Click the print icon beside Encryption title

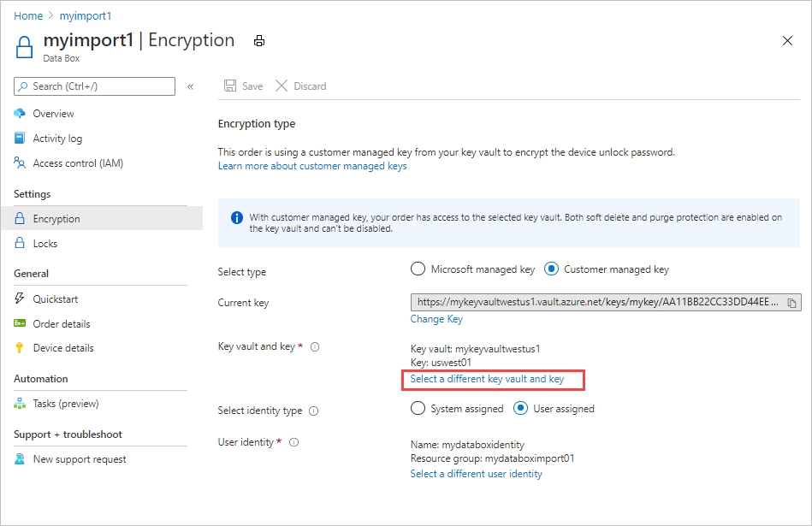click(x=258, y=40)
